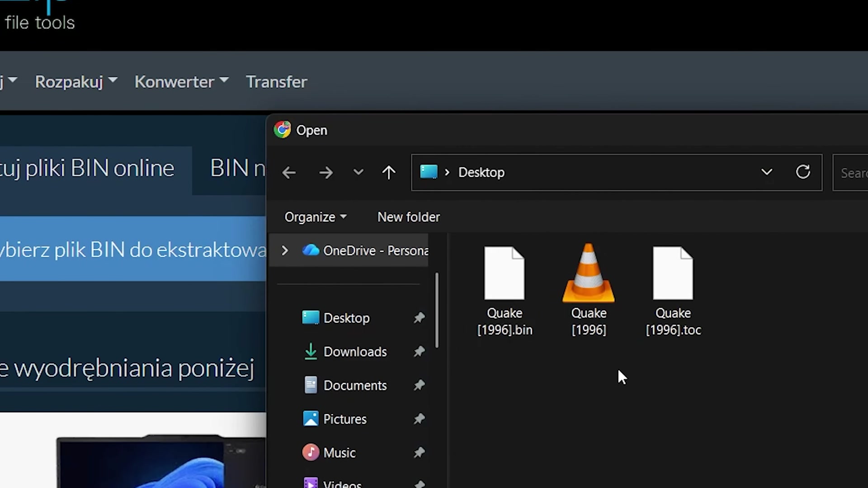This screenshot has width=868, height=488.
Task: Go up one folder level
Action: click(x=388, y=173)
